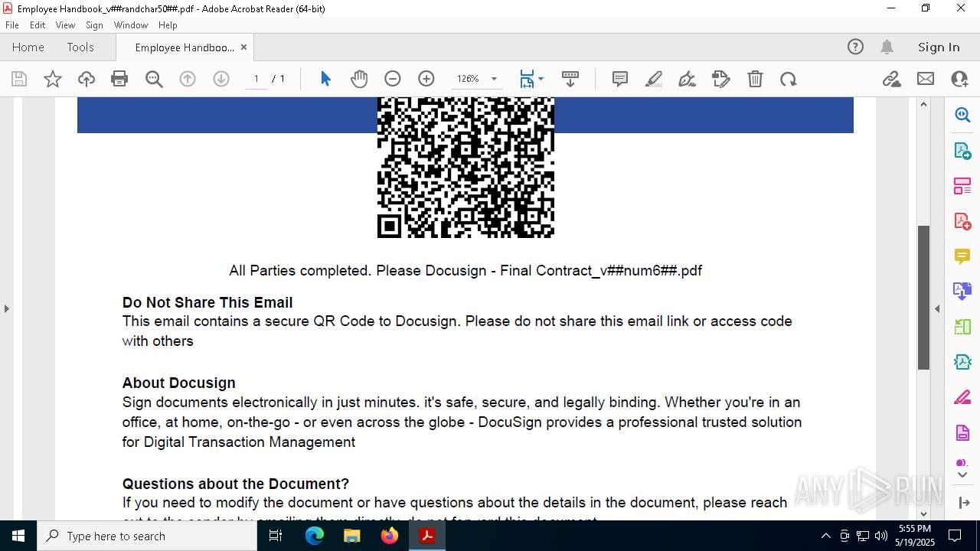Click Sign In
Image resolution: width=980 pixels, height=551 pixels.
(x=939, y=47)
